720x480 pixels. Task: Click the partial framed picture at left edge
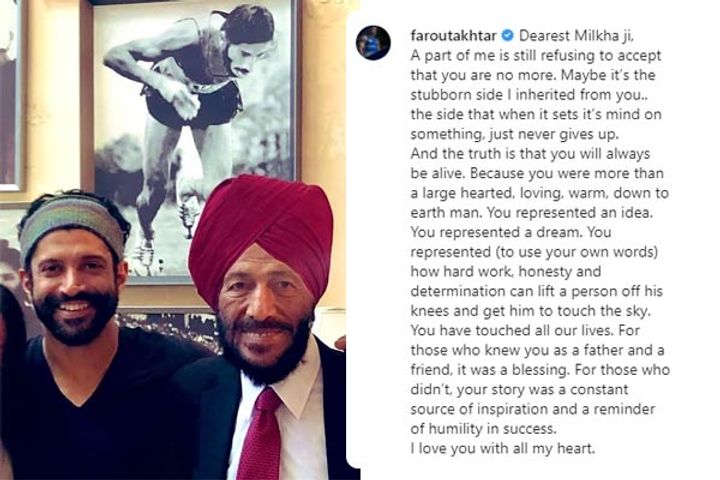[11, 94]
